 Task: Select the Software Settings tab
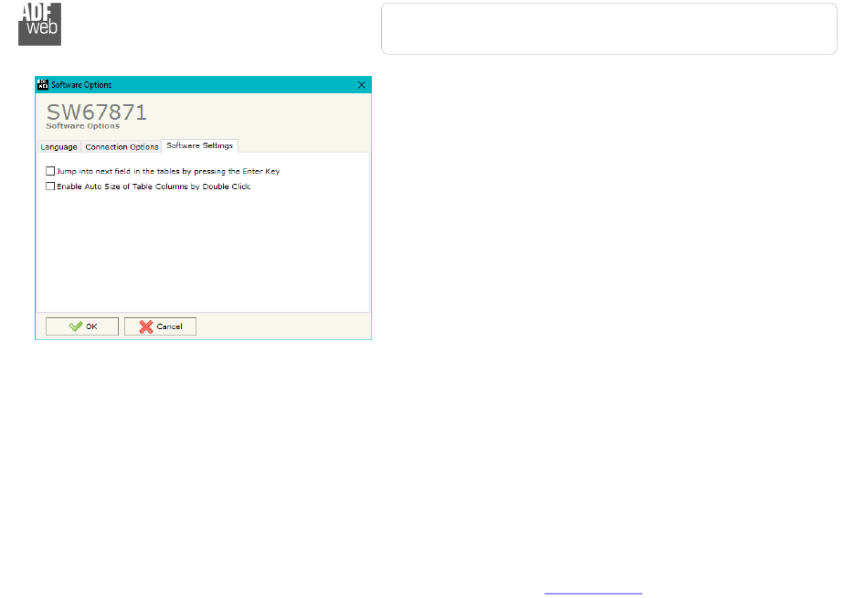(x=199, y=145)
